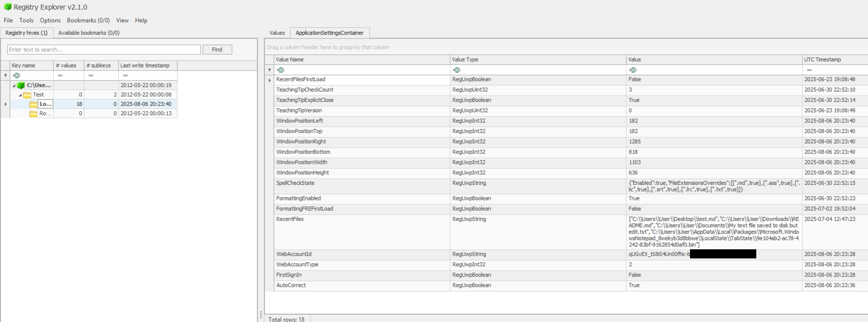Open the View menu

coord(122,20)
